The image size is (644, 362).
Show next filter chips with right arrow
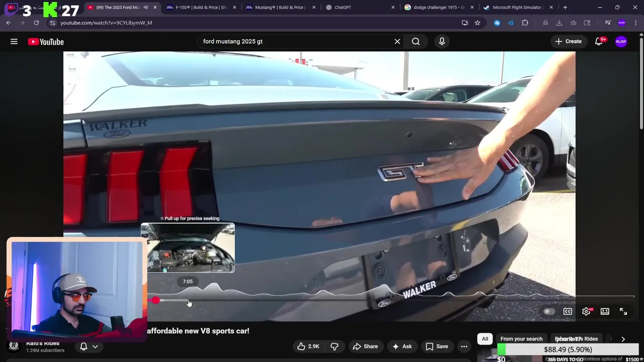coord(623,339)
